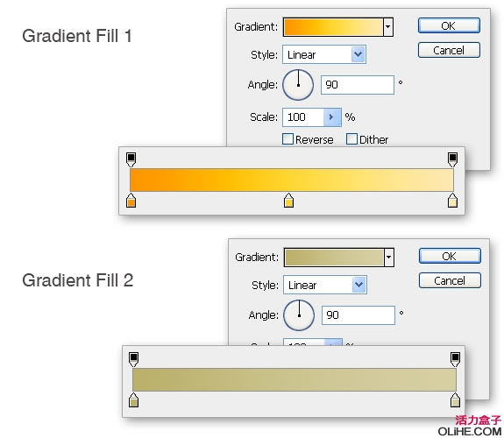This screenshot has width=504, height=438.
Task: Click OK in Gradient Fill 1 dialog
Action: pyautogui.click(x=449, y=25)
